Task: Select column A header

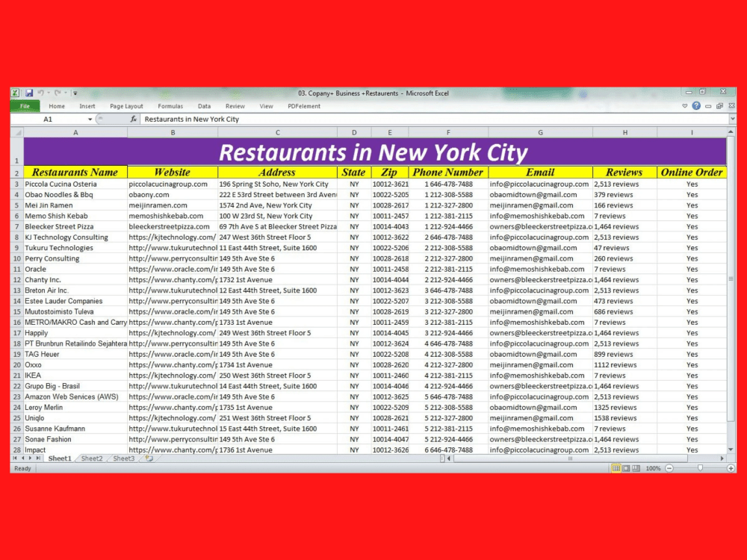Action: (75, 132)
